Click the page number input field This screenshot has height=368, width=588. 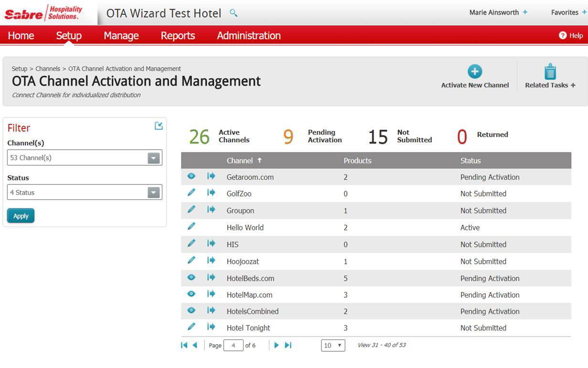point(233,346)
